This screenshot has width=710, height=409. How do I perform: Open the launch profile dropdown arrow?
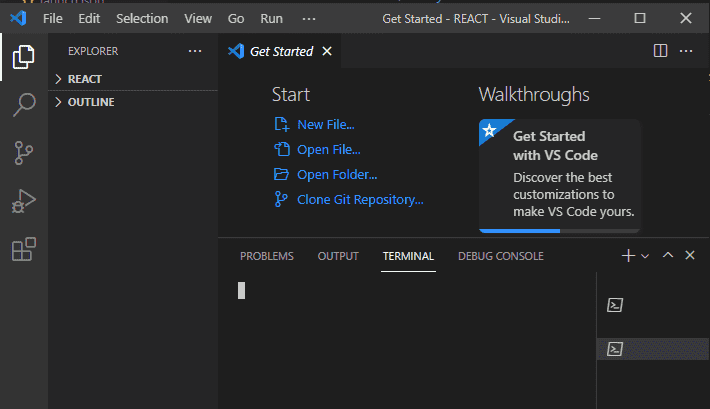(645, 256)
